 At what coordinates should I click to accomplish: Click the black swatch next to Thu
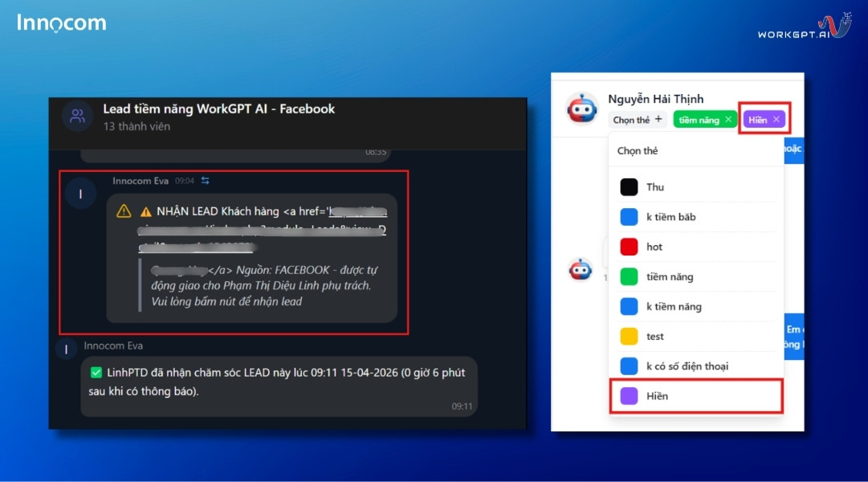tap(629, 186)
